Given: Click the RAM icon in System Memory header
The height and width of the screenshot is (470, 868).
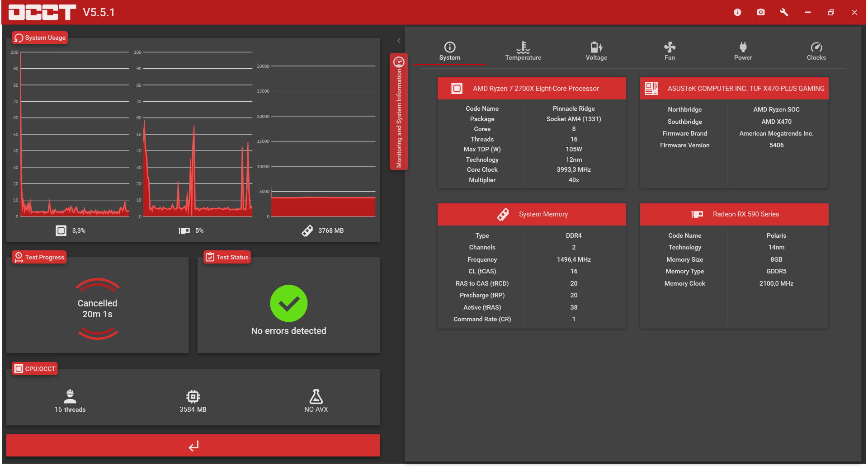Looking at the screenshot, I should (x=503, y=214).
